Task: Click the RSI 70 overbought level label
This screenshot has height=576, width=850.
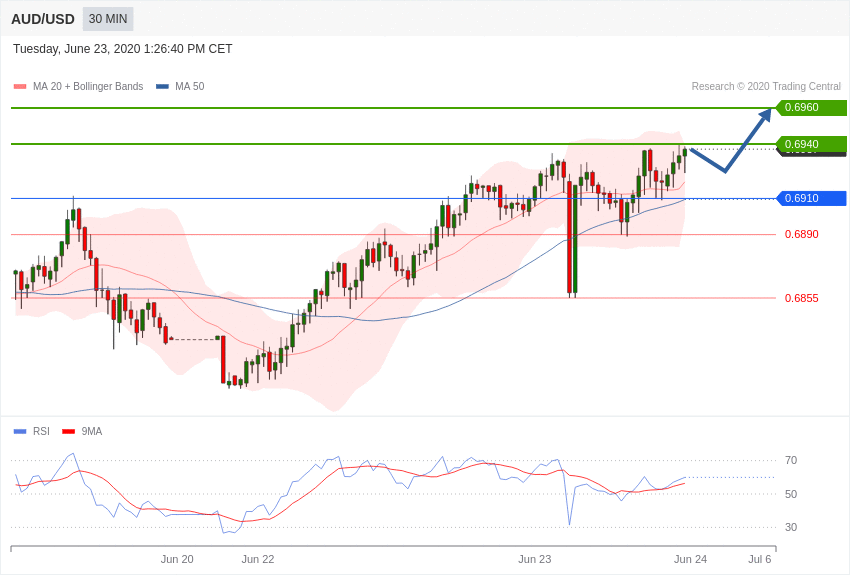Action: click(x=791, y=460)
